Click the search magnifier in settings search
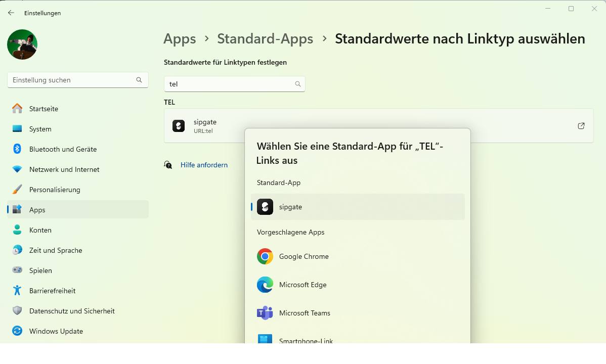The height and width of the screenshot is (364, 606). (x=139, y=80)
